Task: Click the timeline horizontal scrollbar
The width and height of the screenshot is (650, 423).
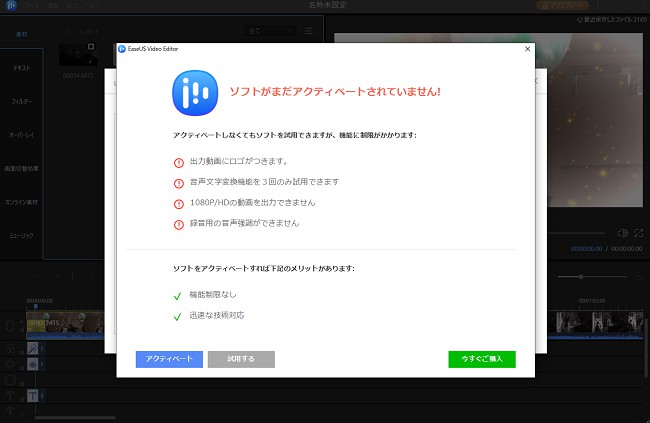Action: coord(75,418)
